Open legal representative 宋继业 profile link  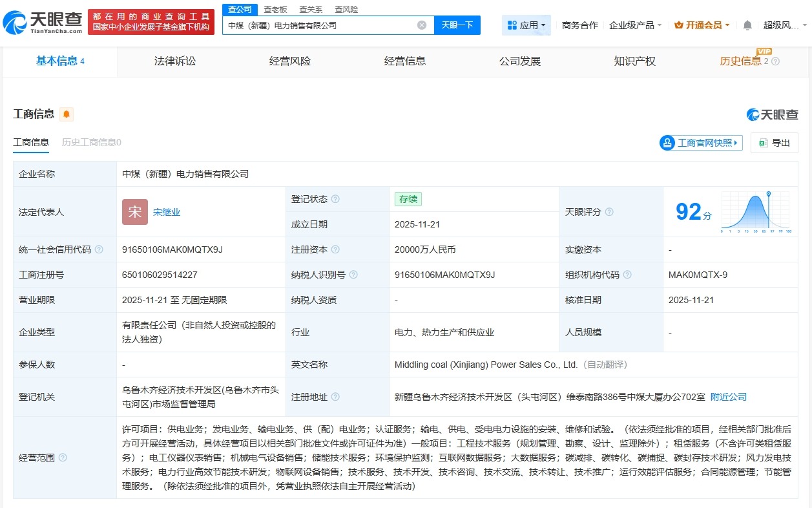pos(167,211)
